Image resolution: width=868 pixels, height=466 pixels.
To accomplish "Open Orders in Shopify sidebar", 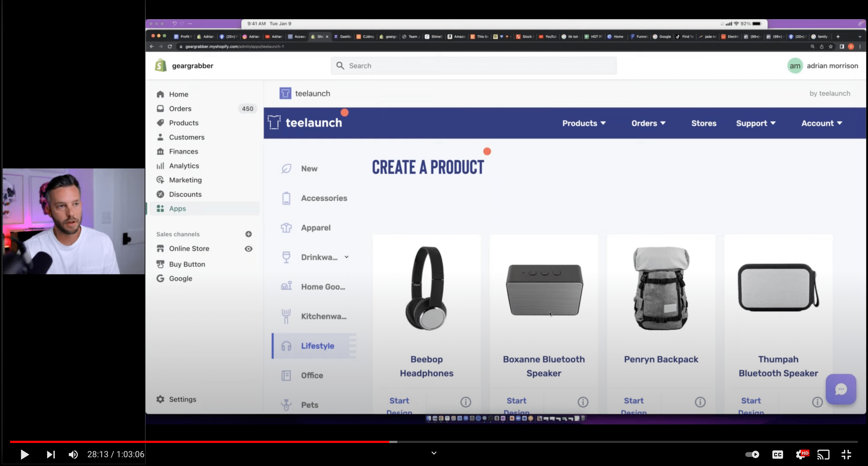I will [x=180, y=109].
